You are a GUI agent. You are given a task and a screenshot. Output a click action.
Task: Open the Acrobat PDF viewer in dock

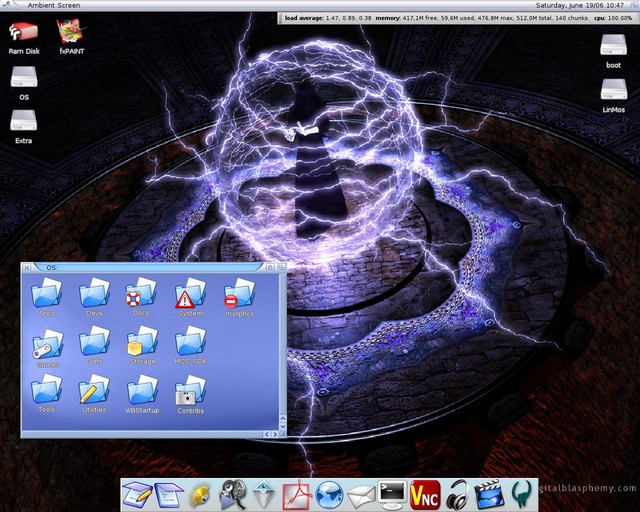pos(297,495)
